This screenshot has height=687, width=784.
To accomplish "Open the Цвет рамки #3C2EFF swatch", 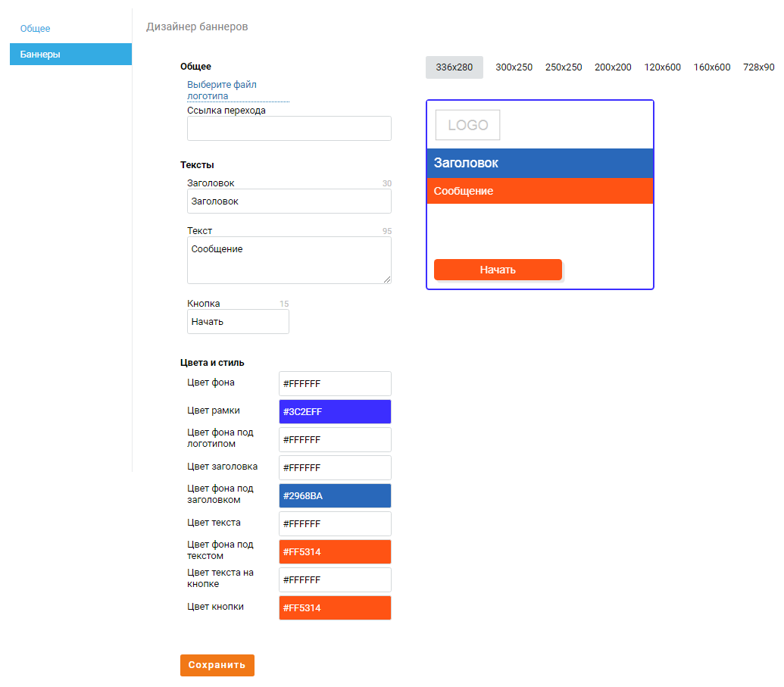I will 335,411.
